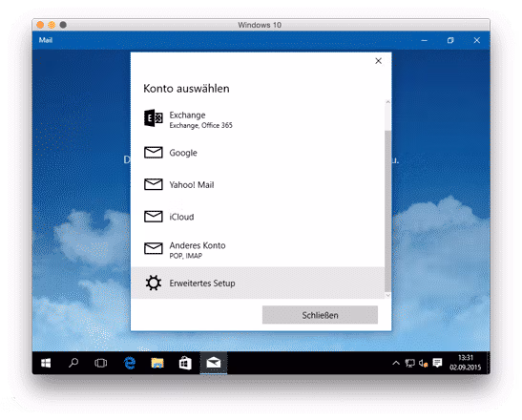Choose the Exchange account label
Viewport: 522px width, 420px height.
tap(187, 115)
